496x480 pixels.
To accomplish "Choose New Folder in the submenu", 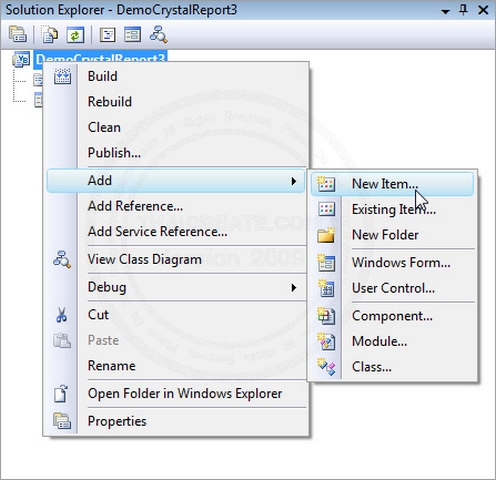I will coord(385,235).
